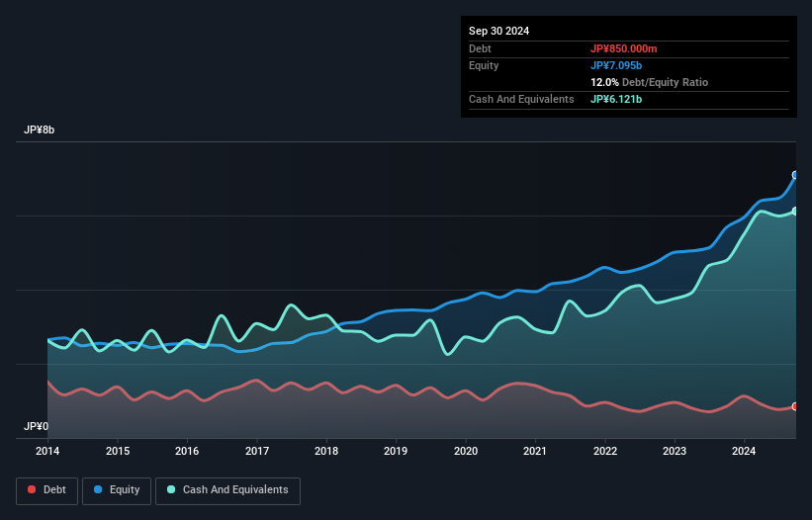Viewport: 812px width, 520px height.
Task: Select the 2018 axis label
Action: click(x=326, y=451)
